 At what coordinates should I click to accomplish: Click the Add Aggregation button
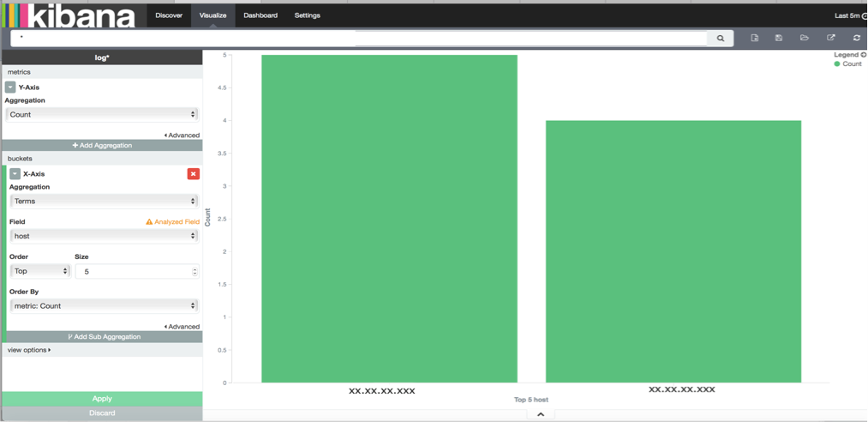click(x=102, y=145)
